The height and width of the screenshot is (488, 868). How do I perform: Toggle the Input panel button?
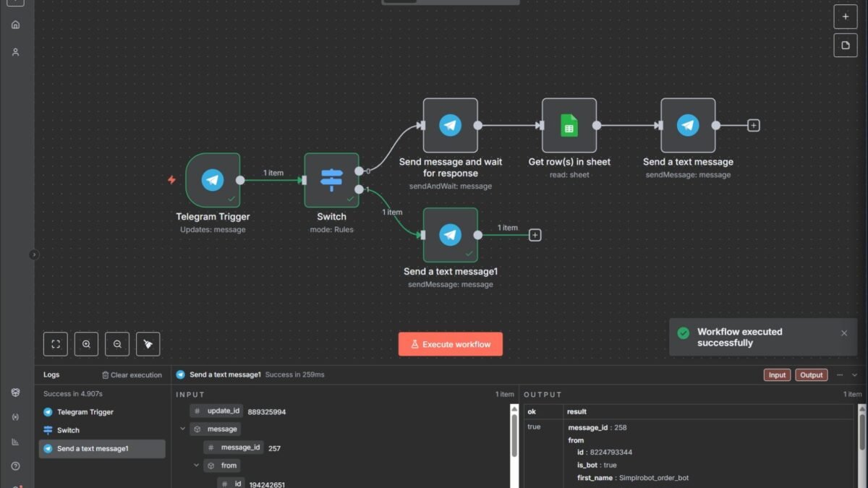pos(777,375)
